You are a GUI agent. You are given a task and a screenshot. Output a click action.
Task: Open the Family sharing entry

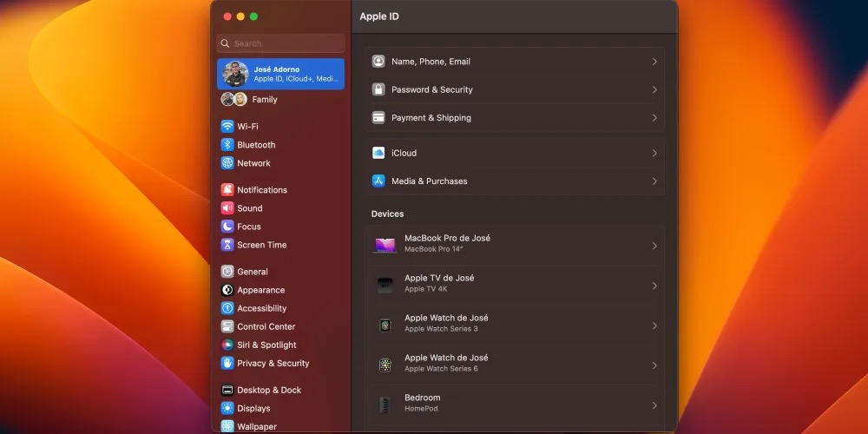(264, 100)
